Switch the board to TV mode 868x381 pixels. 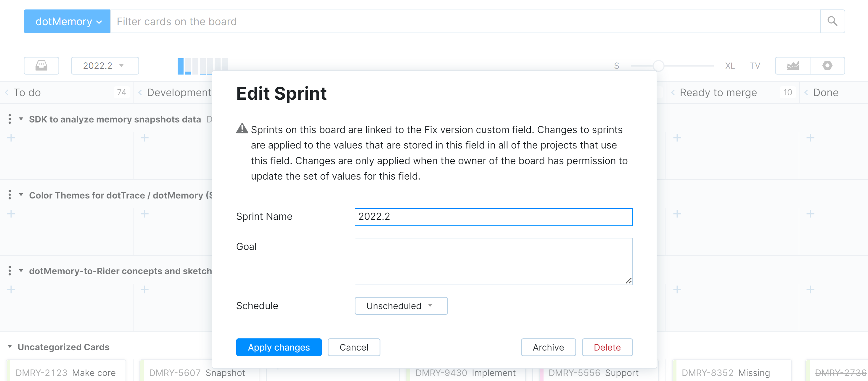point(755,66)
